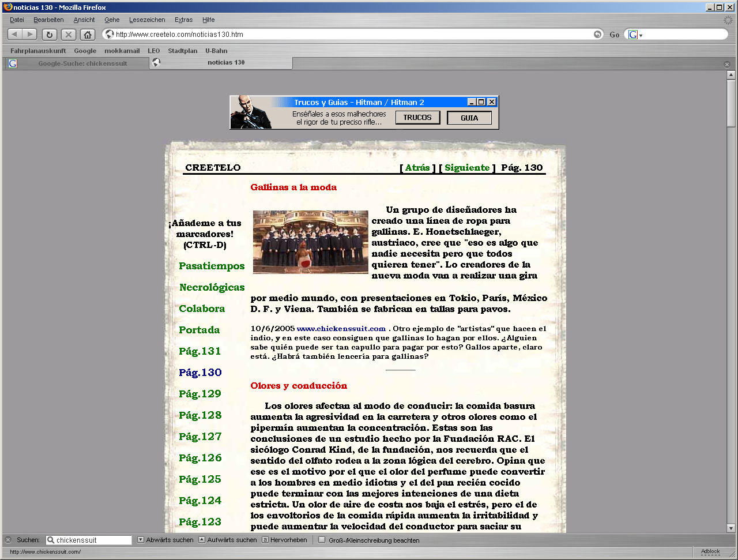Enable Groß-/Kleinschreibung beachten checkbox
Screen dimensions: 738x560
click(x=322, y=540)
